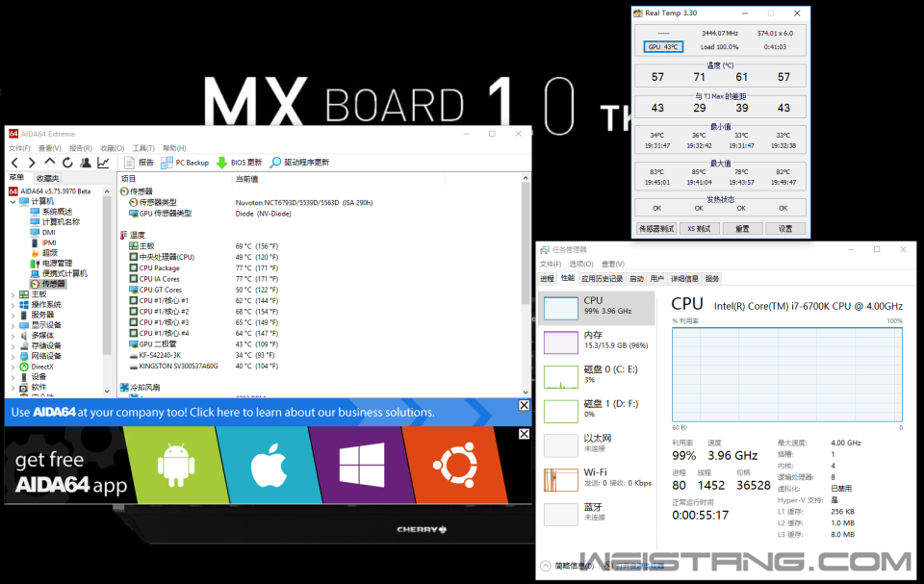The height and width of the screenshot is (584, 924).
Task: Click the BIOS 更新 green arrow item
Action: point(239,163)
